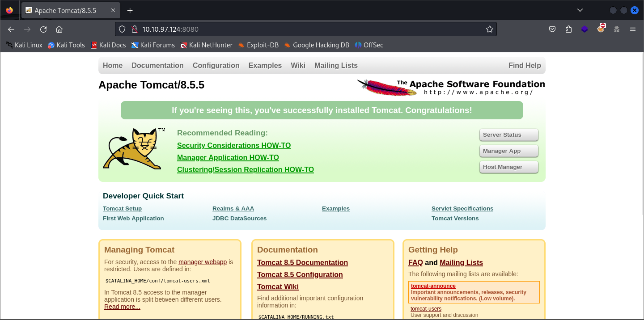Open Clustering/Session Replication HOW-TO link

coord(246,169)
